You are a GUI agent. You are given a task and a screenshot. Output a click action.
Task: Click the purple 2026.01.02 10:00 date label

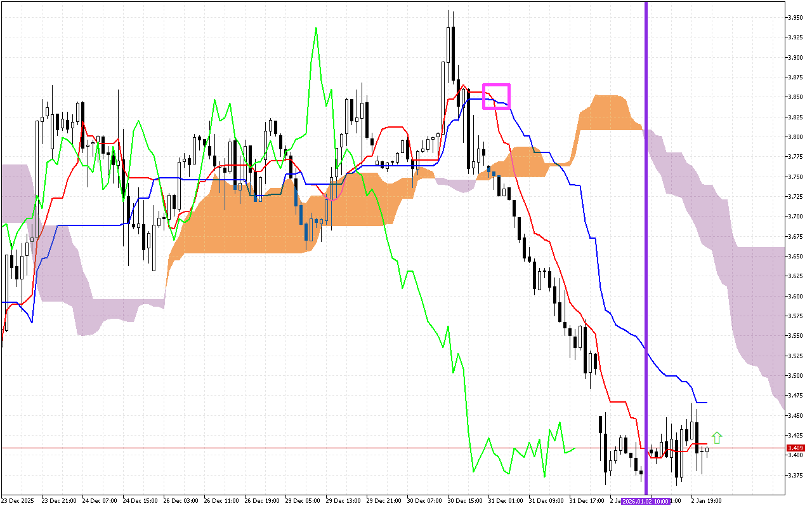click(x=645, y=501)
